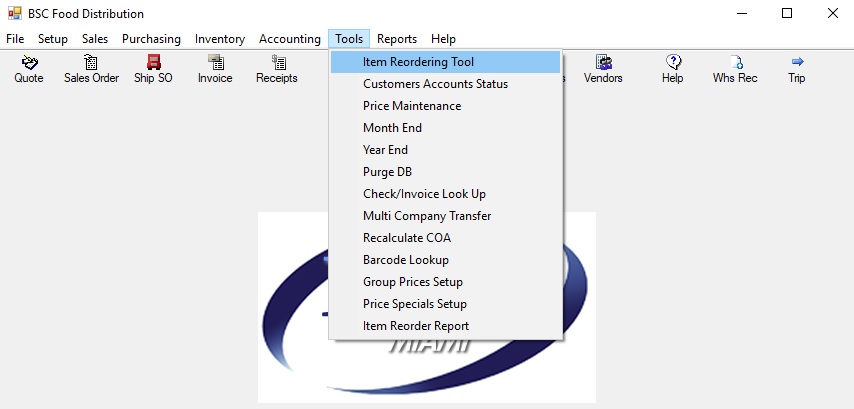This screenshot has height=409, width=854.
Task: Open the Vendors toolbar icon
Action: 603,69
